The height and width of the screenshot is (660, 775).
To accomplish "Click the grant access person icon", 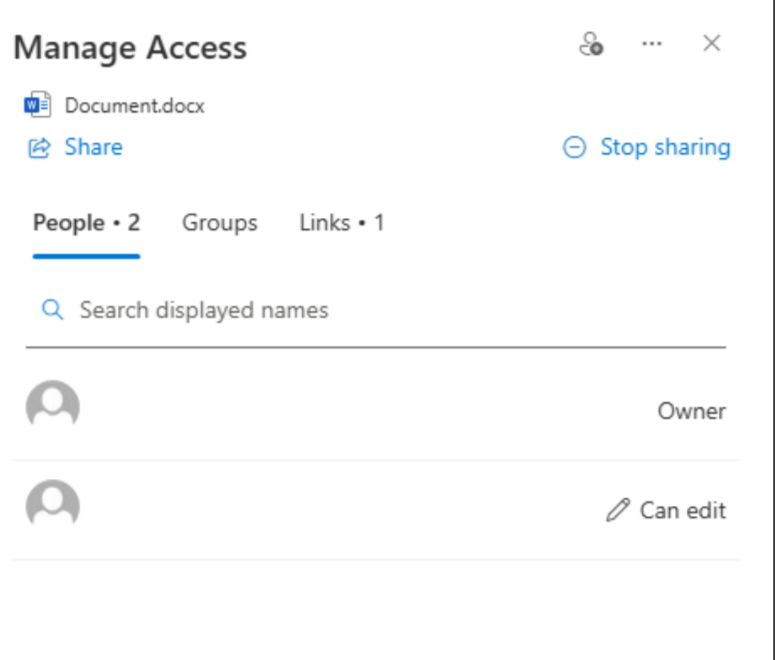I will [591, 44].
